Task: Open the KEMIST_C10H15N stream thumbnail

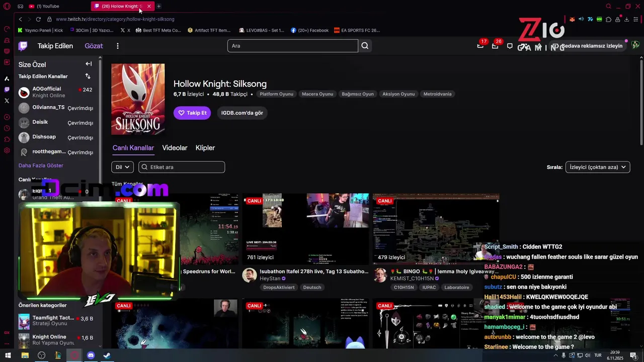Action: pos(436,229)
